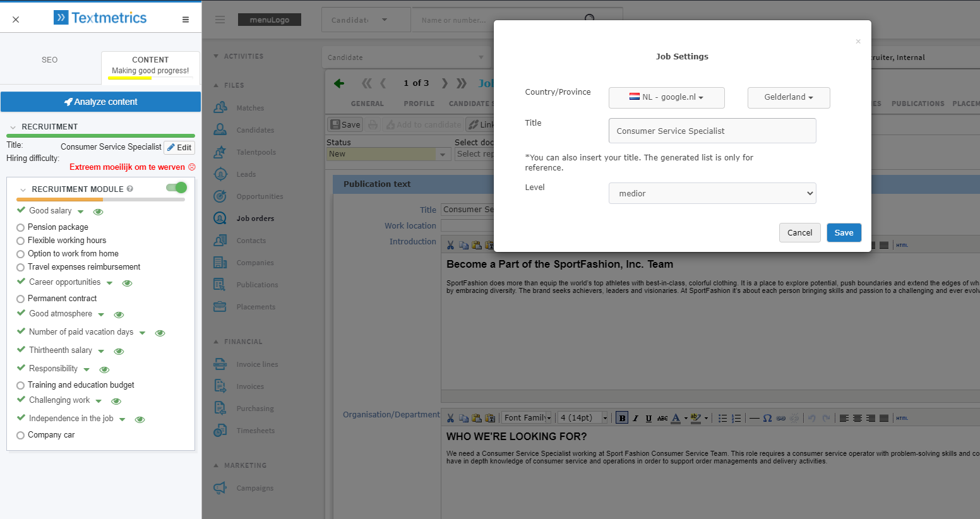
Task: Open the Level dropdown set to medior
Action: point(712,193)
